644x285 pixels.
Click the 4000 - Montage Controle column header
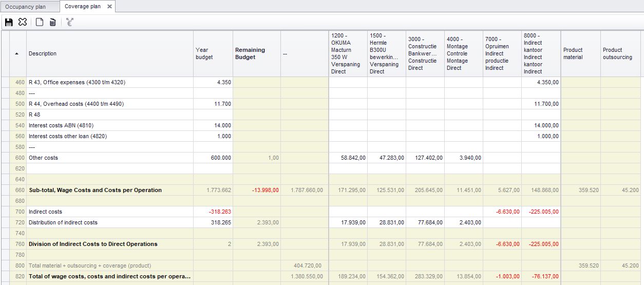464,53
